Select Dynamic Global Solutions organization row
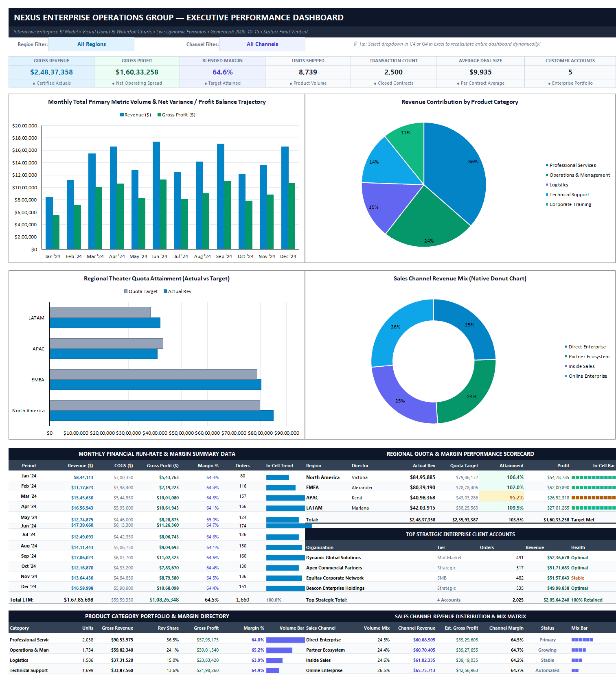Viewport: 616px width, 674px height. [460, 558]
